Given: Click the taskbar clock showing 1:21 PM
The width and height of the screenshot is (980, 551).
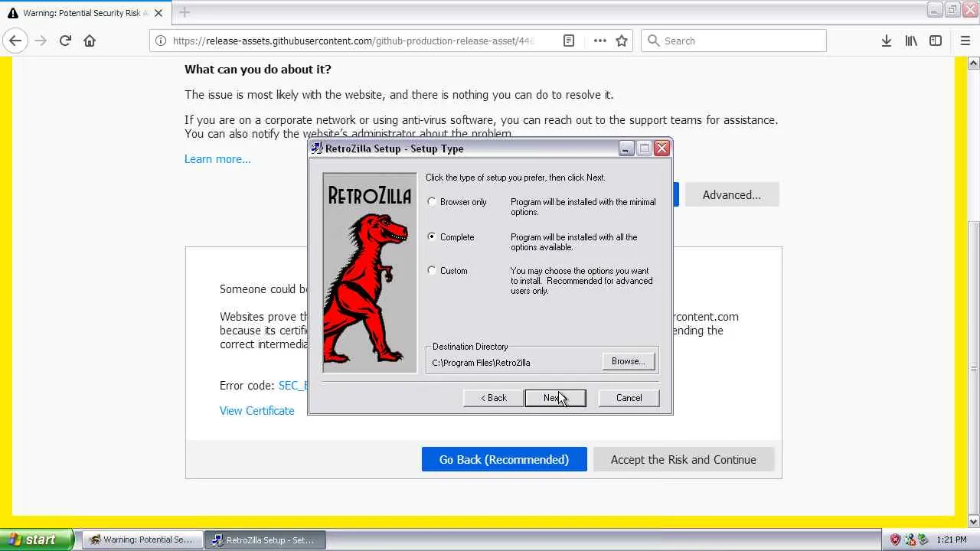Looking at the screenshot, I should [x=952, y=540].
